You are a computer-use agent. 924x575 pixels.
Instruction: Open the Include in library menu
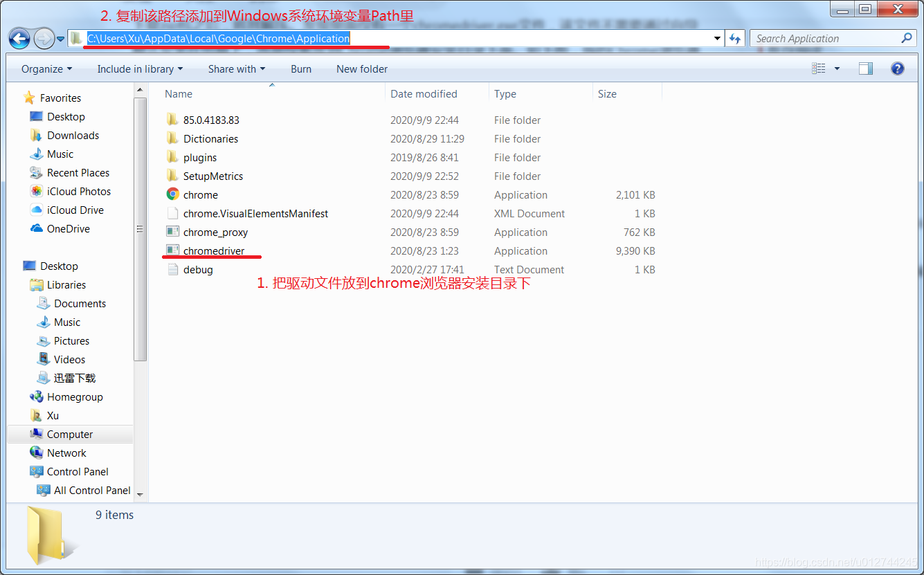click(140, 69)
